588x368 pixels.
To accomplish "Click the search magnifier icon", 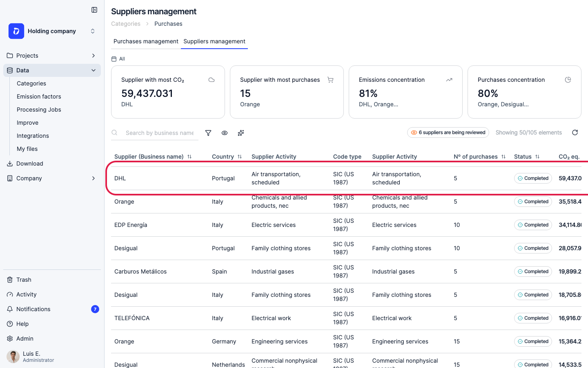I will coord(115,133).
